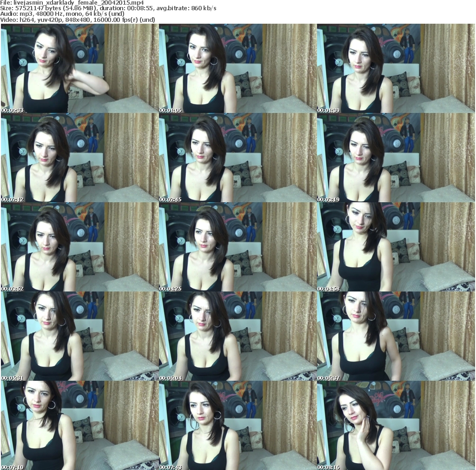Choose the thumbnail frame at 00:04:25
Screen dimensions: 476x470
(x=238, y=247)
